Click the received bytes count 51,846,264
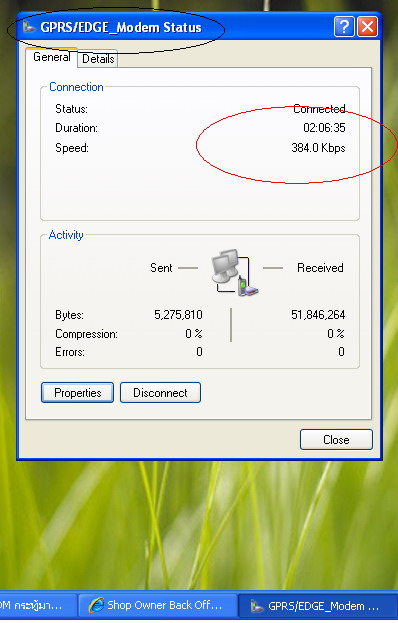This screenshot has height=623, width=398. (x=318, y=315)
